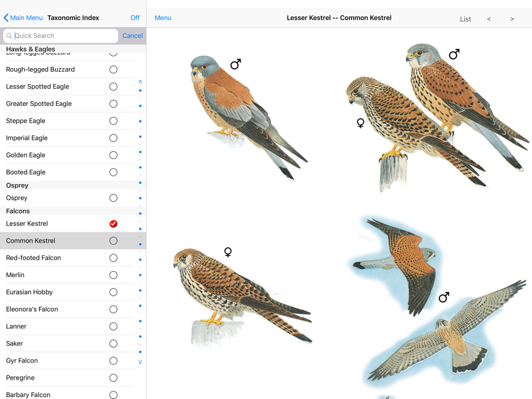Screen dimensions: 532x399
Task: Tick the Saker circle
Action: pyautogui.click(x=113, y=344)
